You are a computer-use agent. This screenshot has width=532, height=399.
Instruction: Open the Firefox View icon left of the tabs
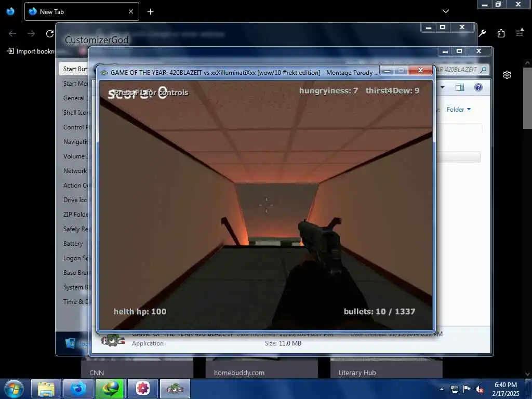10,11
